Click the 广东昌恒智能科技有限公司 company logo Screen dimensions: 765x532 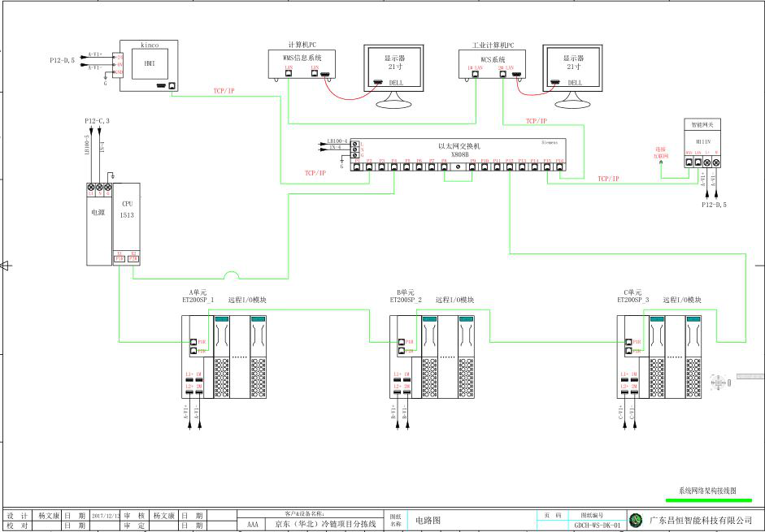click(636, 520)
